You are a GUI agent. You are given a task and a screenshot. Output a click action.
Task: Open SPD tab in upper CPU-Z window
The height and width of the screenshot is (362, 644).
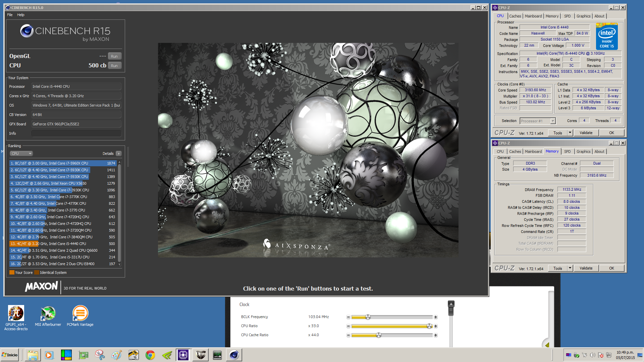[567, 16]
